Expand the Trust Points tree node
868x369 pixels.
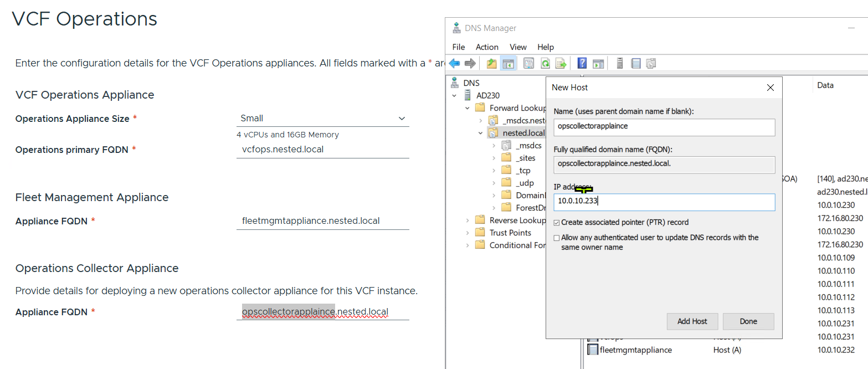click(468, 233)
